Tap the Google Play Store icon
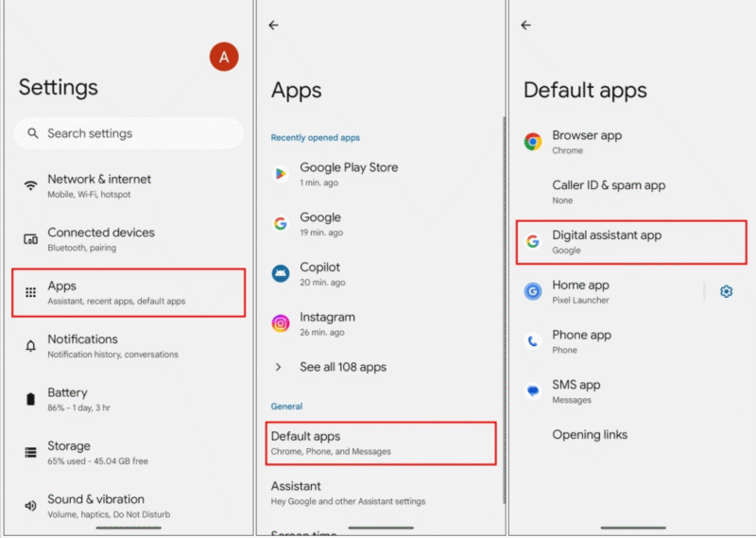756x538 pixels. point(281,174)
